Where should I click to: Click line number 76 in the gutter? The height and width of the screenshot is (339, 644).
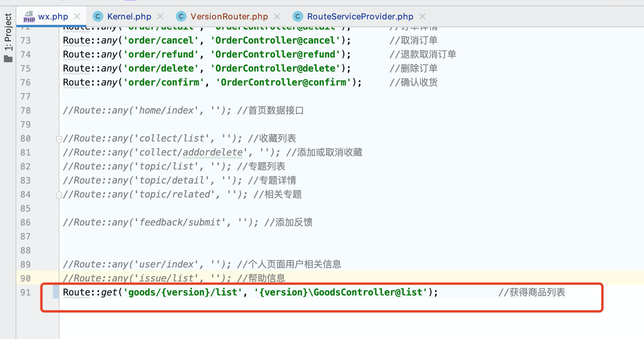click(x=25, y=82)
